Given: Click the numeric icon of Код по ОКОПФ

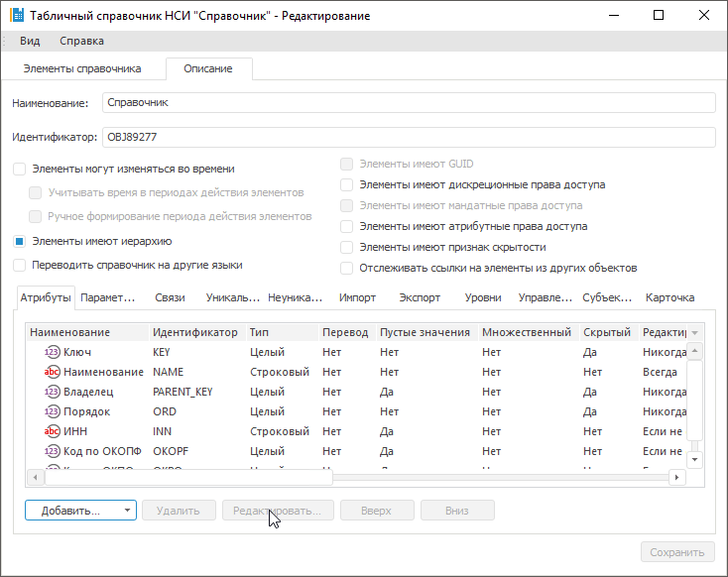Looking at the screenshot, I should tap(53, 451).
